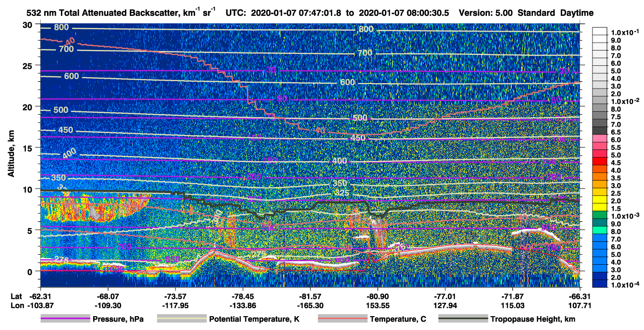The height and width of the screenshot is (330, 644).
Task: Click the Potential Temperature, K legend swatch
Action: point(182,319)
